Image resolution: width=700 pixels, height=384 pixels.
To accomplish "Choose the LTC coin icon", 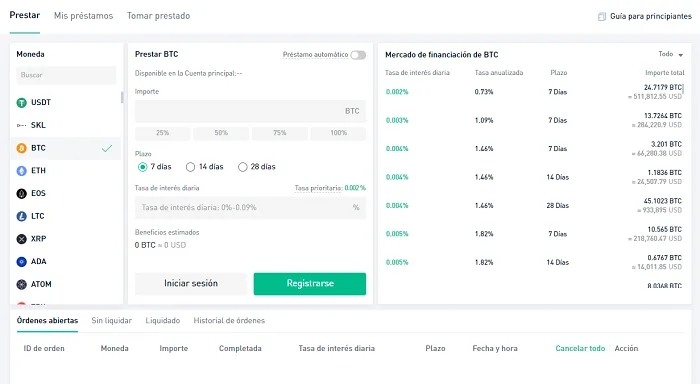I will [x=21, y=217].
